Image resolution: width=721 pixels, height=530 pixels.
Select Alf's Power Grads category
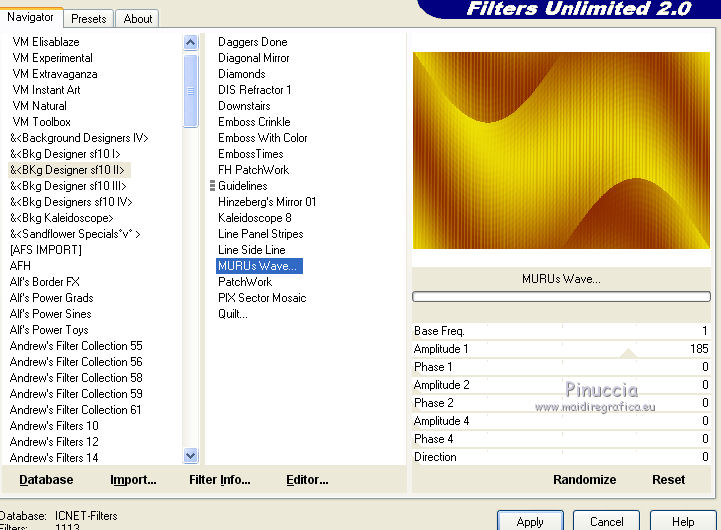[x=52, y=298]
